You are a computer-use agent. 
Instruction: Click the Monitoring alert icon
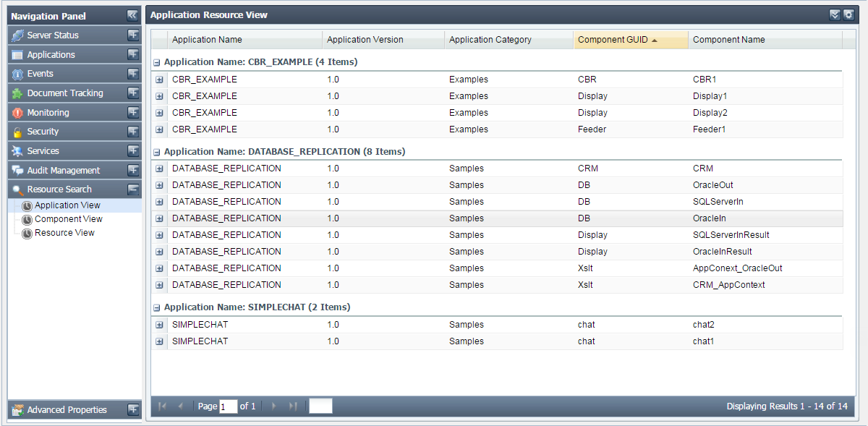coord(17,113)
